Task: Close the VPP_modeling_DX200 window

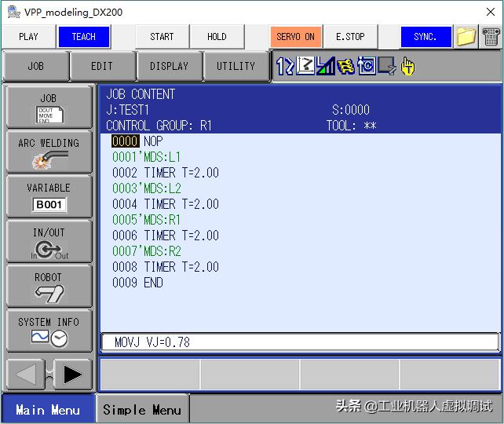Action: (x=491, y=13)
